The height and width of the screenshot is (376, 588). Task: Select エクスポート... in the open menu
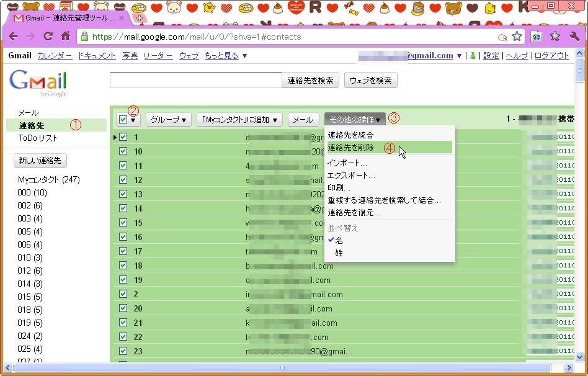[351, 176]
